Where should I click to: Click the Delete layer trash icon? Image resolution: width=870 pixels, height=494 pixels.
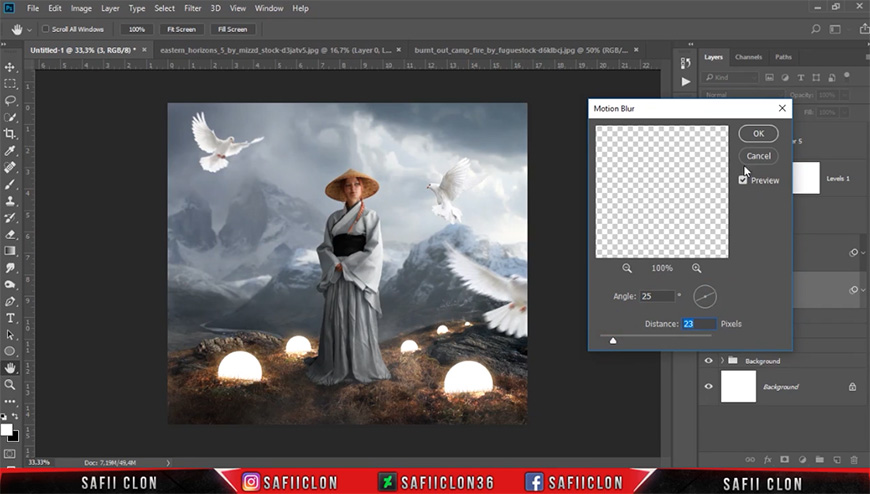854,460
